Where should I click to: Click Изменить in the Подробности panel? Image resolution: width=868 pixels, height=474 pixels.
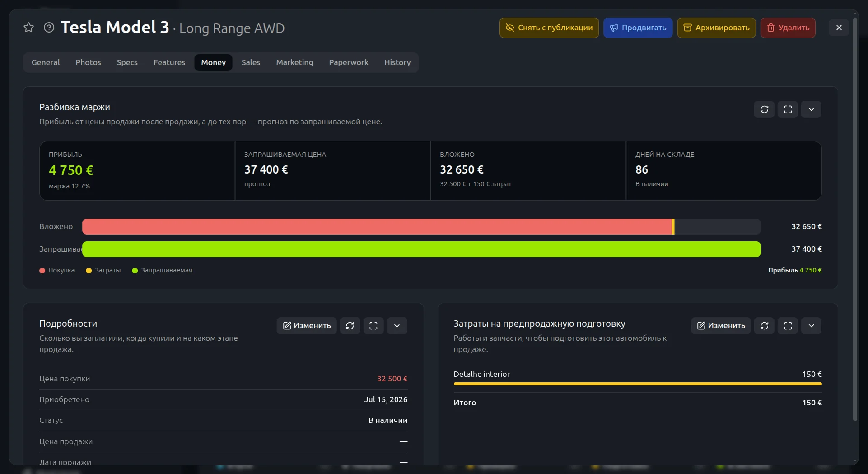(307, 326)
